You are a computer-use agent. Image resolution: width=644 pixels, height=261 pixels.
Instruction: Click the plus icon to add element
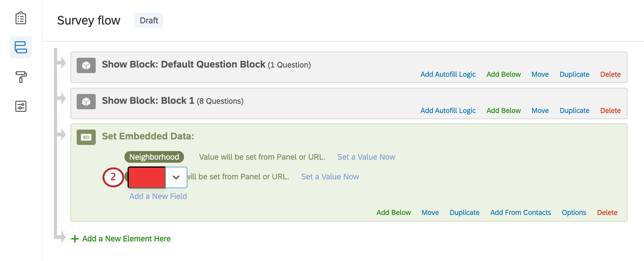pyautogui.click(x=75, y=239)
